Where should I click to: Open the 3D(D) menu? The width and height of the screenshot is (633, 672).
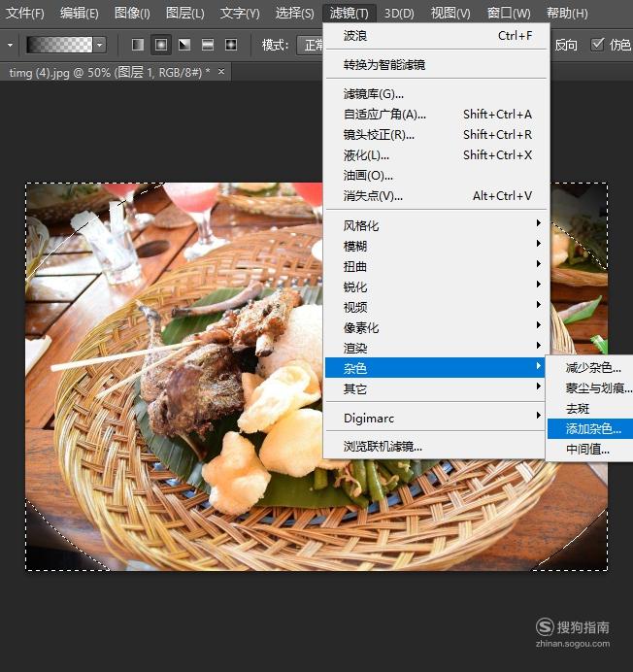(x=399, y=14)
